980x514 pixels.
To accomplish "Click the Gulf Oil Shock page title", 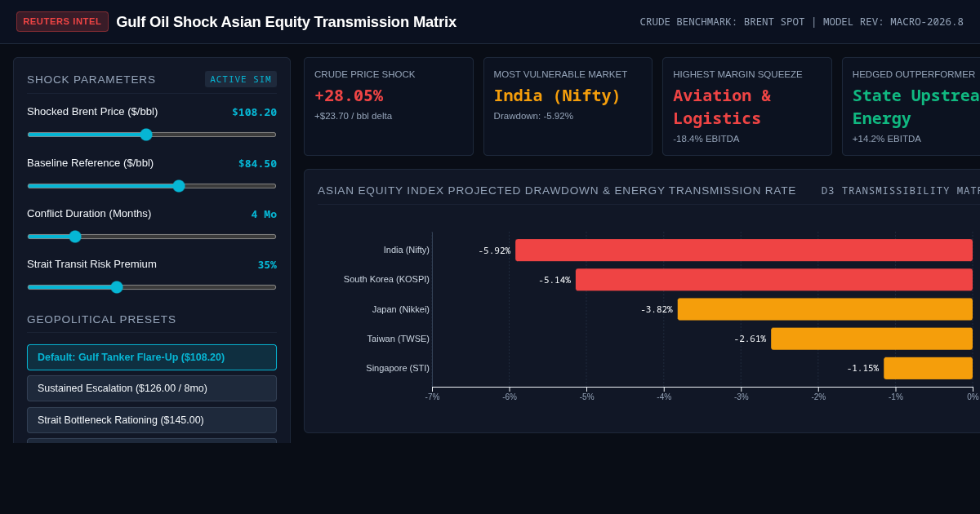I will [x=286, y=22].
